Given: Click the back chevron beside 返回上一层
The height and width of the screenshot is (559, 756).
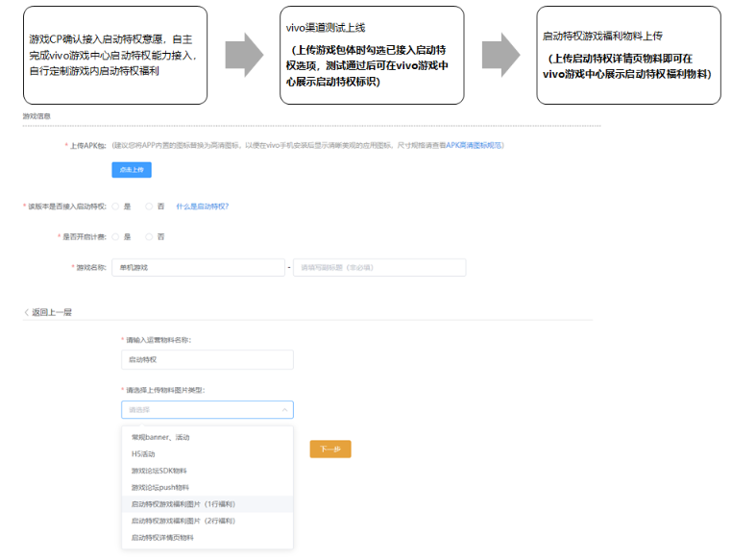Looking at the screenshot, I should point(27,312).
